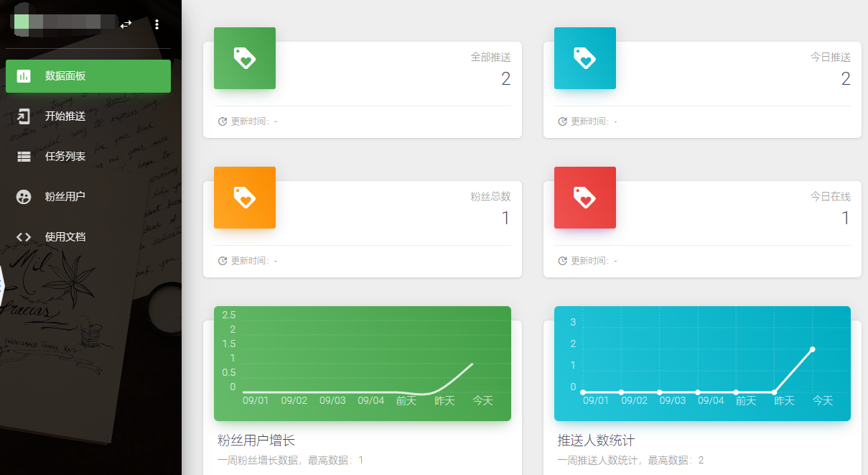Toggle the sidebar with the double-arrow icon

point(126,24)
